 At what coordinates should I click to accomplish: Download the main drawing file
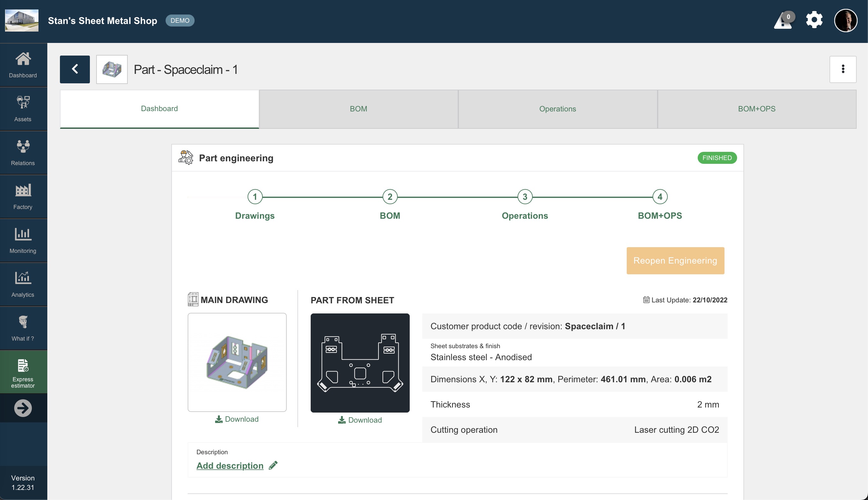click(x=237, y=419)
